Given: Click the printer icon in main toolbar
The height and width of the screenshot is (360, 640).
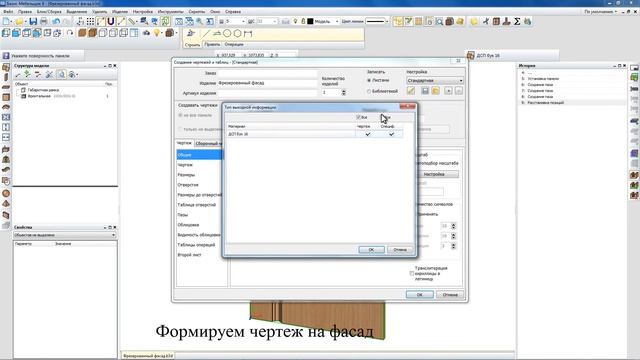Looking at the screenshot, I should click(44, 21).
